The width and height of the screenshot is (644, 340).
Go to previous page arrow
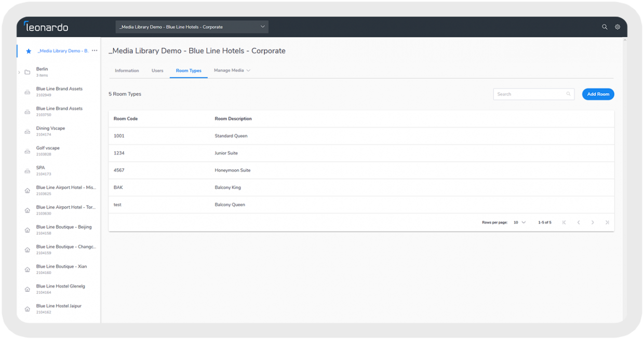(579, 222)
